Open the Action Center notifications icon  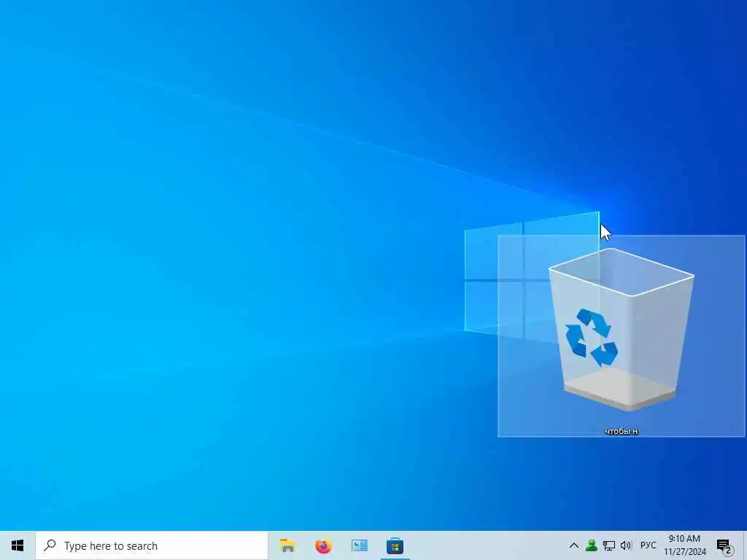724,546
